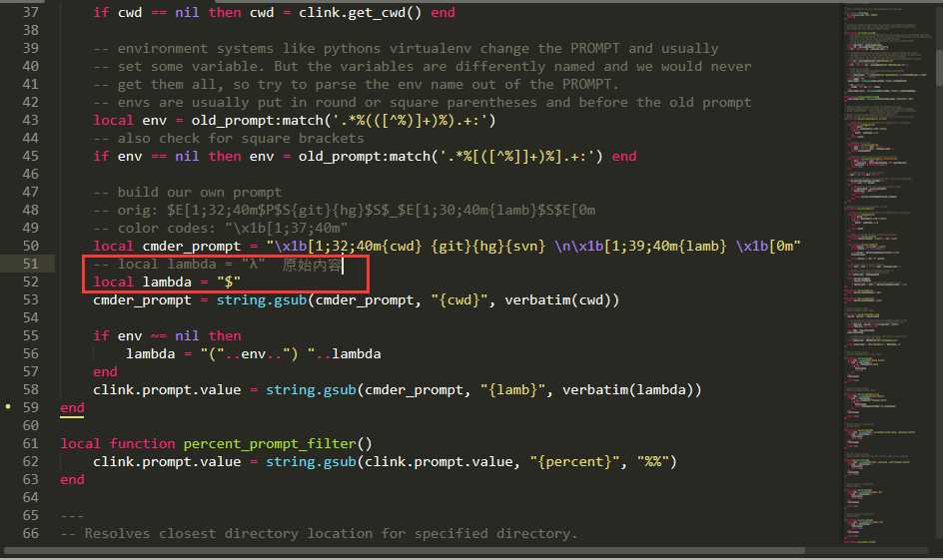The height and width of the screenshot is (560, 943).
Task: Click the comment starting "-- set some variable"
Action: (423, 66)
